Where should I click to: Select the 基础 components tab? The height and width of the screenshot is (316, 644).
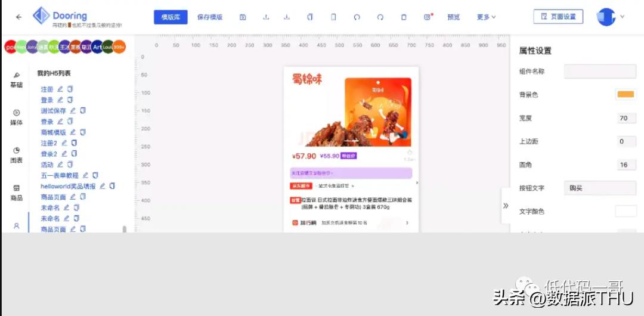pyautogui.click(x=17, y=80)
